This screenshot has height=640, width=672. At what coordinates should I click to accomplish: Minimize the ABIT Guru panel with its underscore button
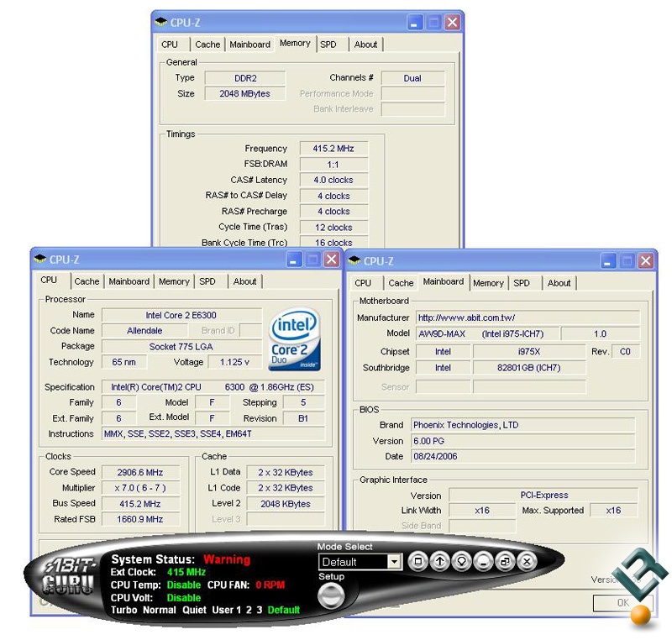pos(484,561)
